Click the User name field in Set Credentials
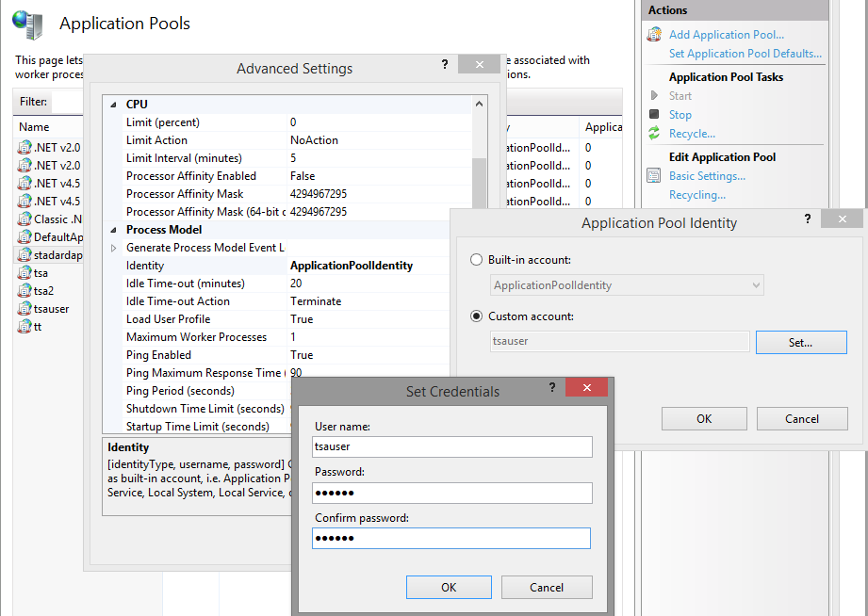This screenshot has width=868, height=616. pos(451,446)
